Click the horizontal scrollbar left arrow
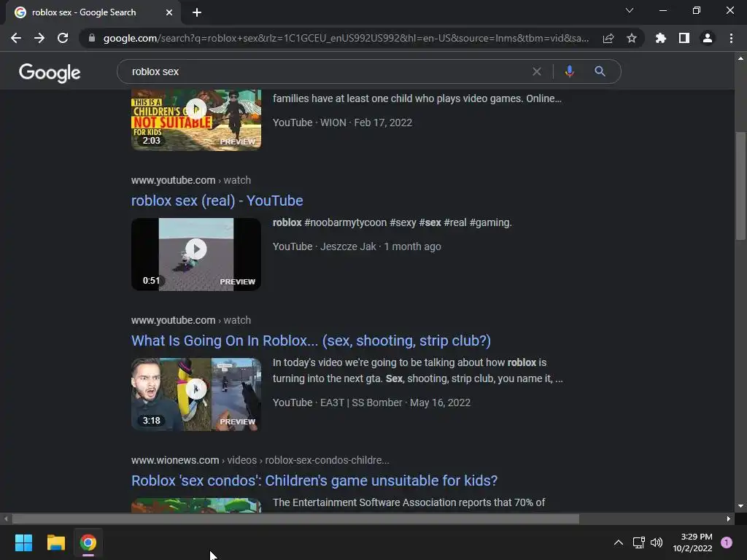 click(x=6, y=518)
